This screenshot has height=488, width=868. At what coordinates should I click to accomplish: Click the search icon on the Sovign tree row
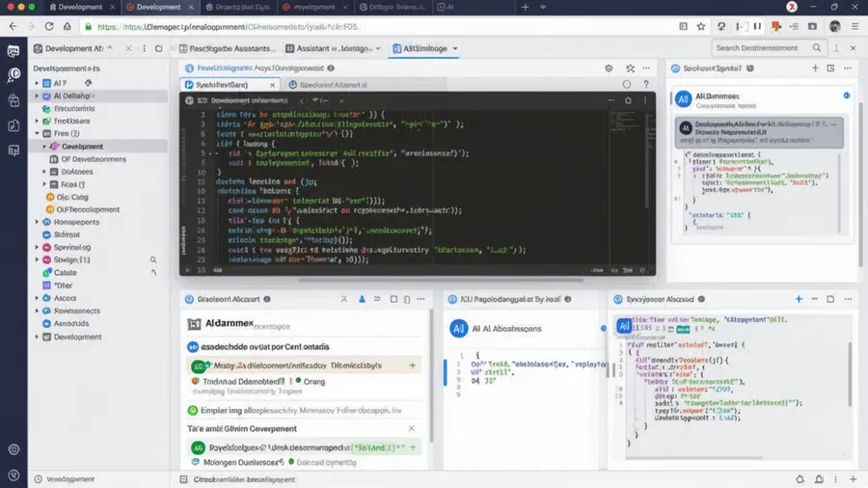[x=153, y=259]
